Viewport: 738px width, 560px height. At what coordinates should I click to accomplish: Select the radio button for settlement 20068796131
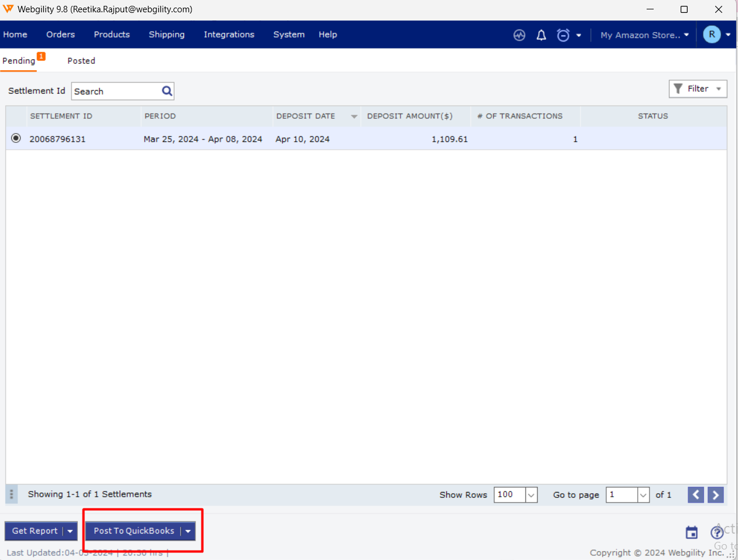pyautogui.click(x=16, y=138)
